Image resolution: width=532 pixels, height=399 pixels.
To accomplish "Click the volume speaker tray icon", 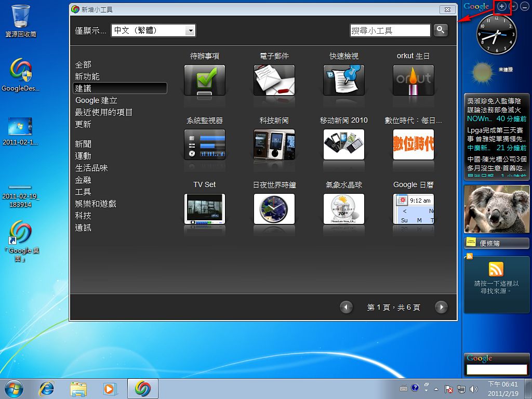I will (473, 389).
